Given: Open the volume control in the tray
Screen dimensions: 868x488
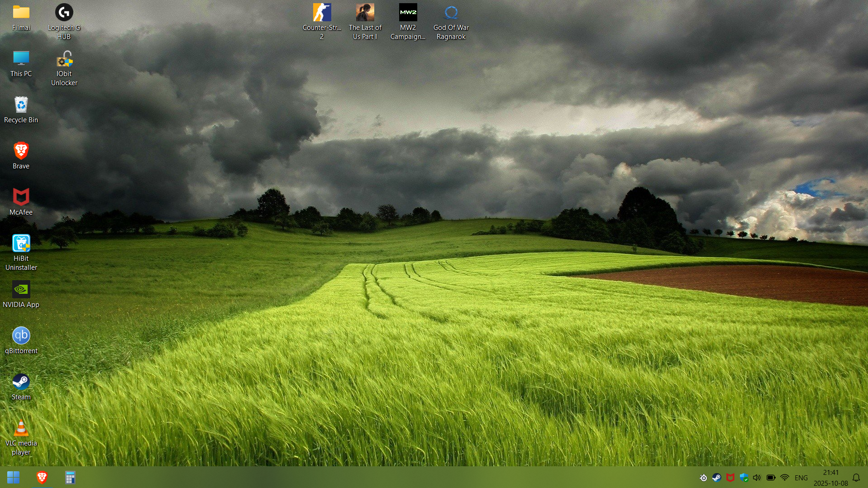Looking at the screenshot, I should point(757,478).
